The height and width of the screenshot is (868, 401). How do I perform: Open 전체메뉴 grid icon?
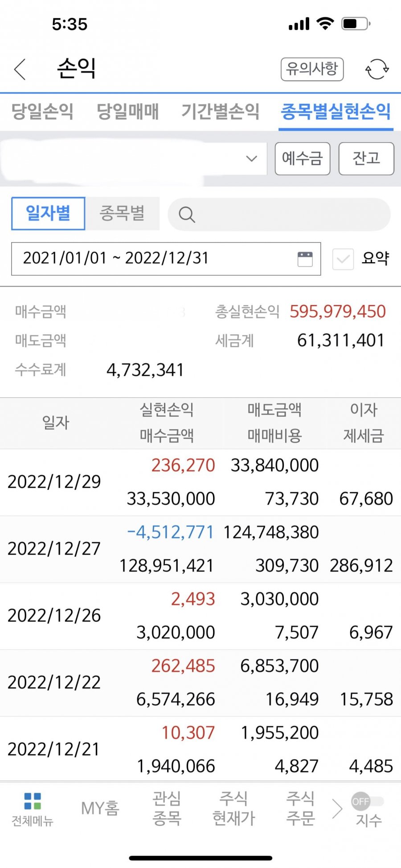point(32,801)
